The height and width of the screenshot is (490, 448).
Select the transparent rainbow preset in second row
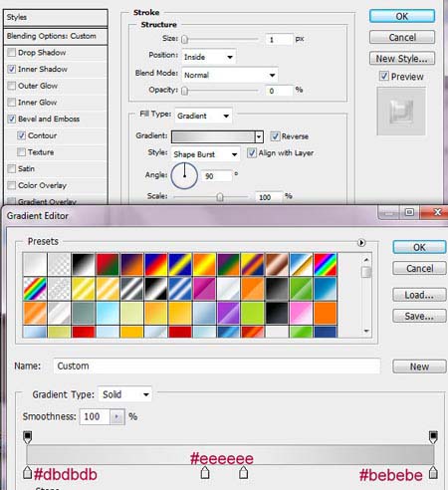point(35,289)
